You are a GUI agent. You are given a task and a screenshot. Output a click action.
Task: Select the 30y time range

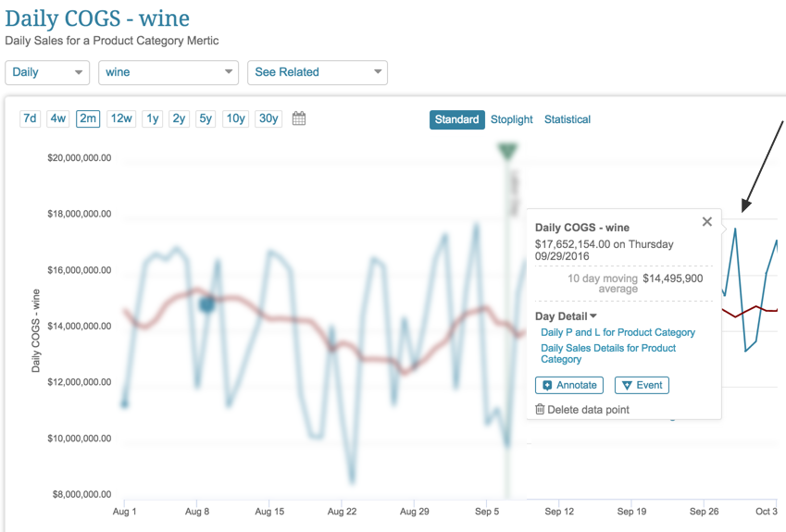point(268,118)
